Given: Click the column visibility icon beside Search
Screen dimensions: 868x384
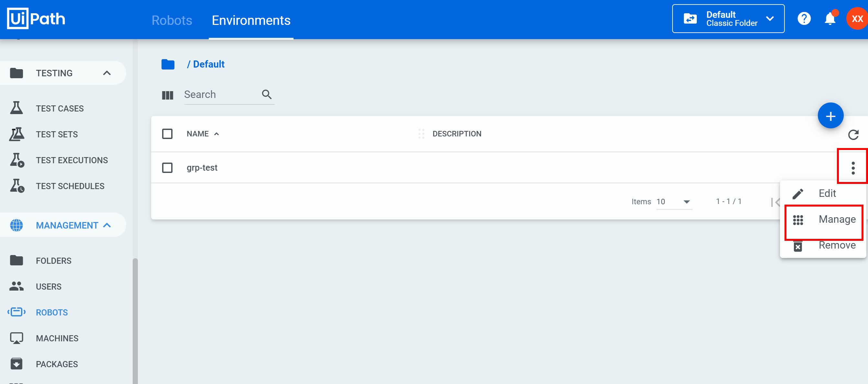Looking at the screenshot, I should click(x=167, y=95).
